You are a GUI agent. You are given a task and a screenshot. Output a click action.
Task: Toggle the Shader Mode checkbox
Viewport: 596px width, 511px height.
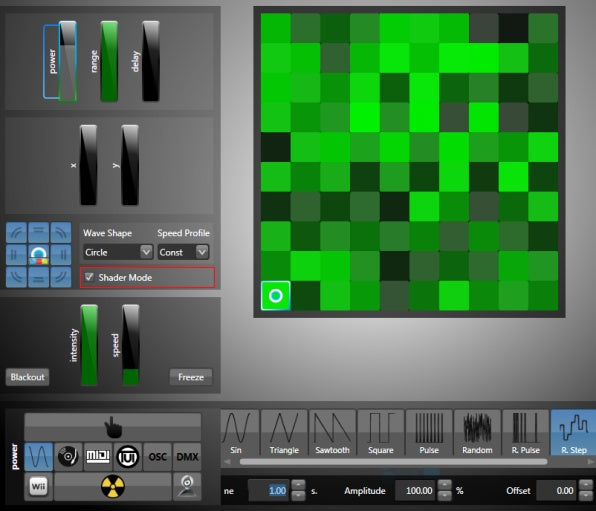tap(89, 277)
